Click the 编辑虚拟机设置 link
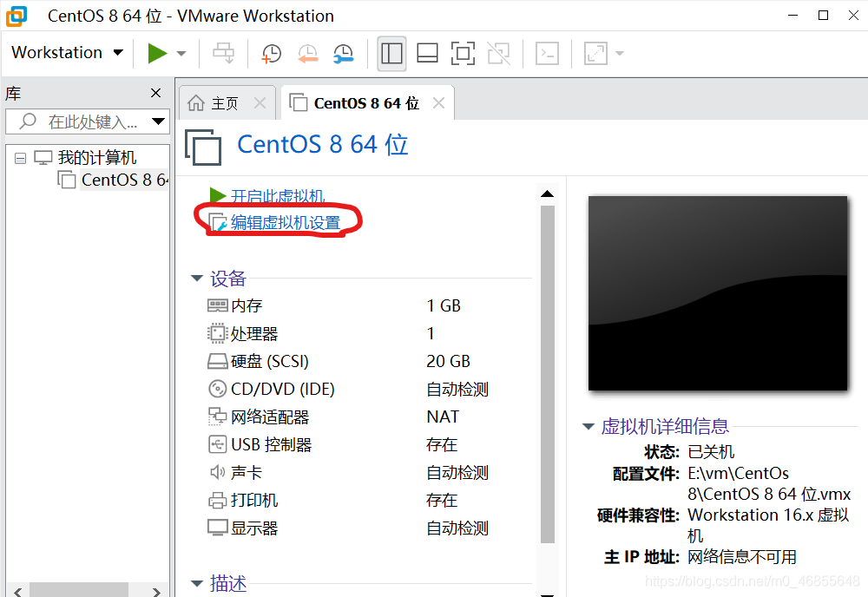The width and height of the screenshot is (868, 597). (285, 222)
